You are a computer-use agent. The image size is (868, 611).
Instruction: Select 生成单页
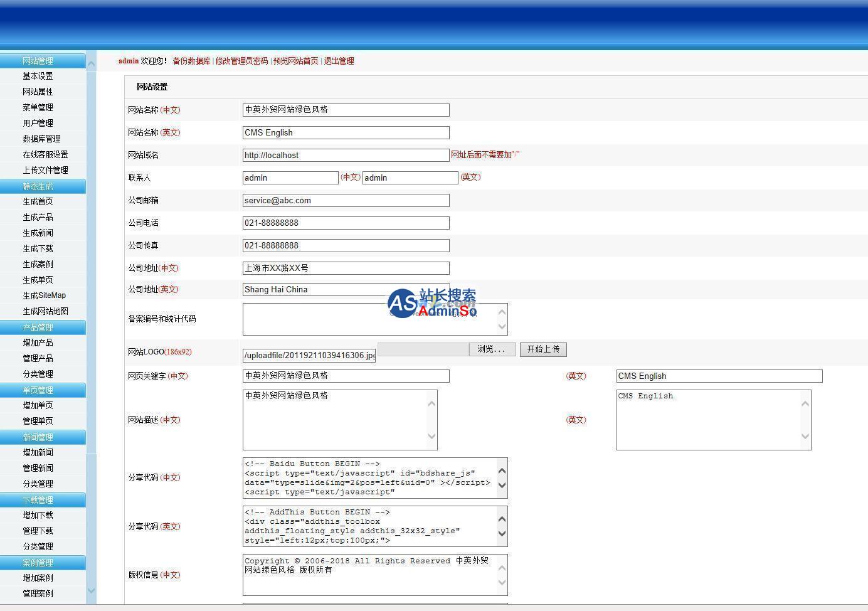pos(38,280)
